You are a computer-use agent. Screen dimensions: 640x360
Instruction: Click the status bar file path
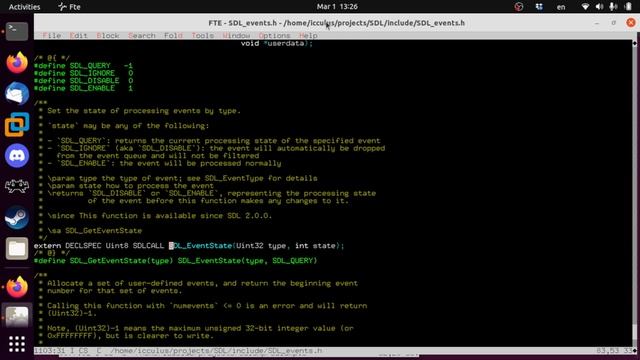pos(216,351)
